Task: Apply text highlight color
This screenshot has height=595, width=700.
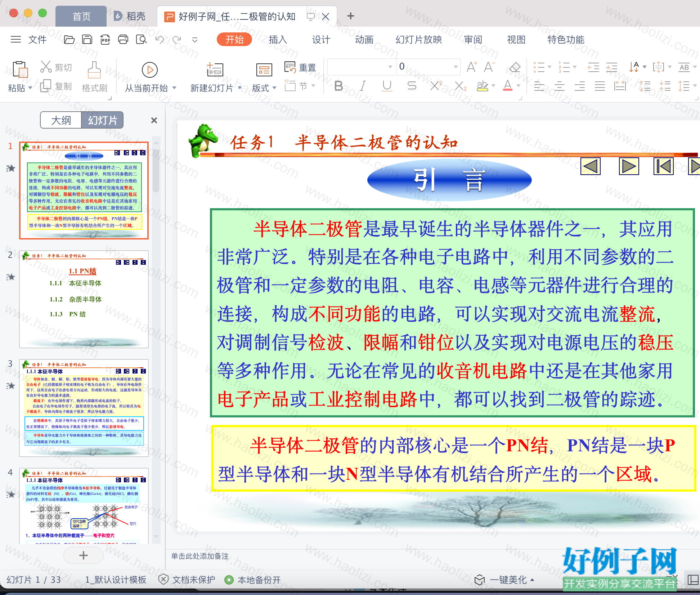Action: (x=483, y=86)
